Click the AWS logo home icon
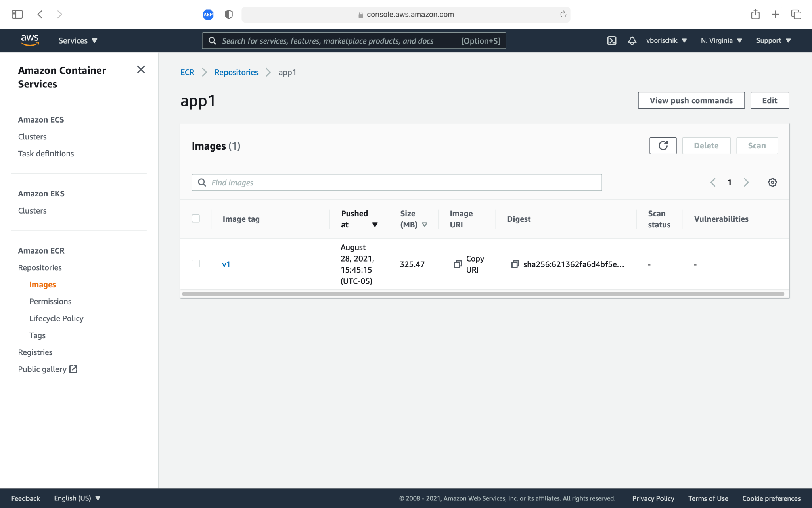This screenshot has width=812, height=508. [x=30, y=40]
